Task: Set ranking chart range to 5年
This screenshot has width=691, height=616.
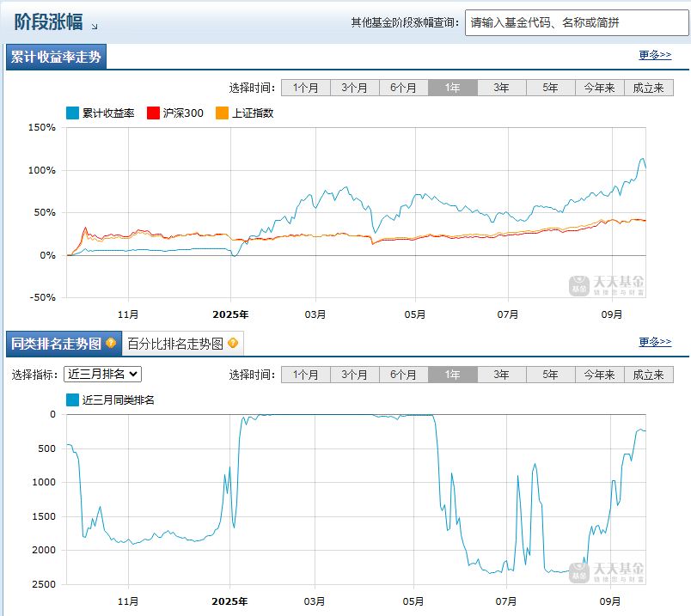Action: [550, 375]
